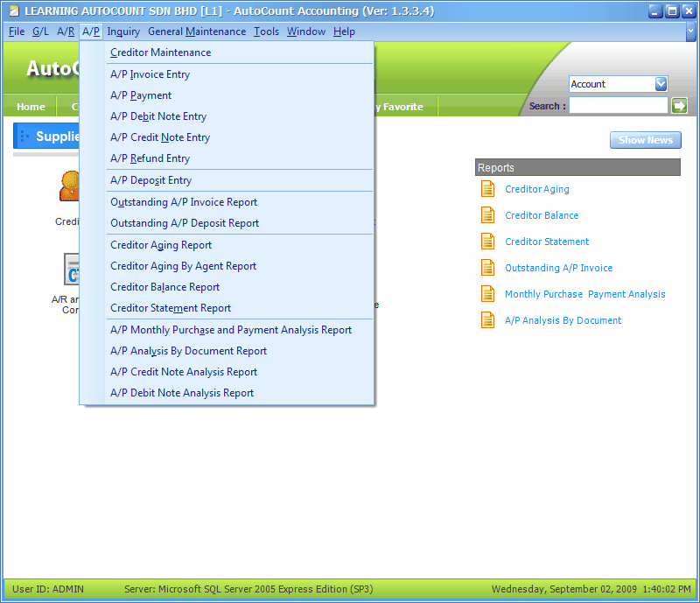Click the SQL Server 2005 status bar text
700x603 pixels.
pyautogui.click(x=248, y=589)
